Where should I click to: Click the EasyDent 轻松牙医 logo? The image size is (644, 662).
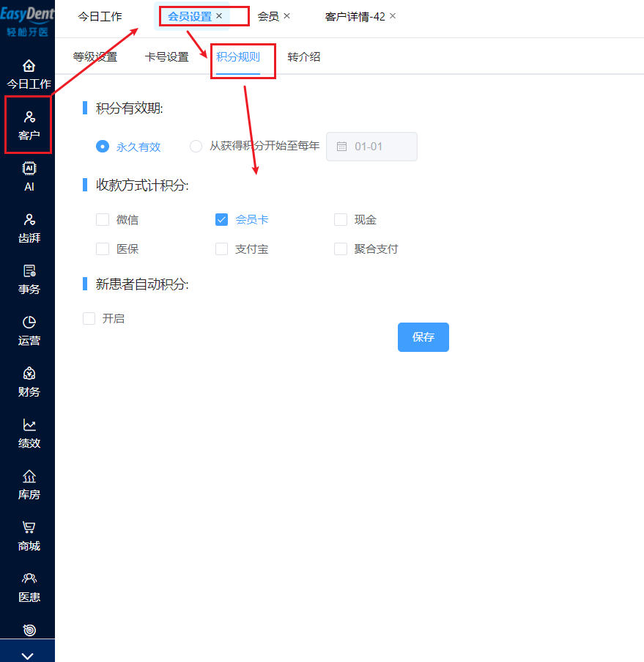(x=27, y=21)
